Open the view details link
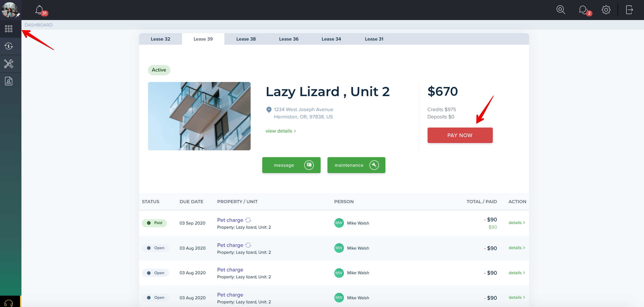 click(280, 131)
